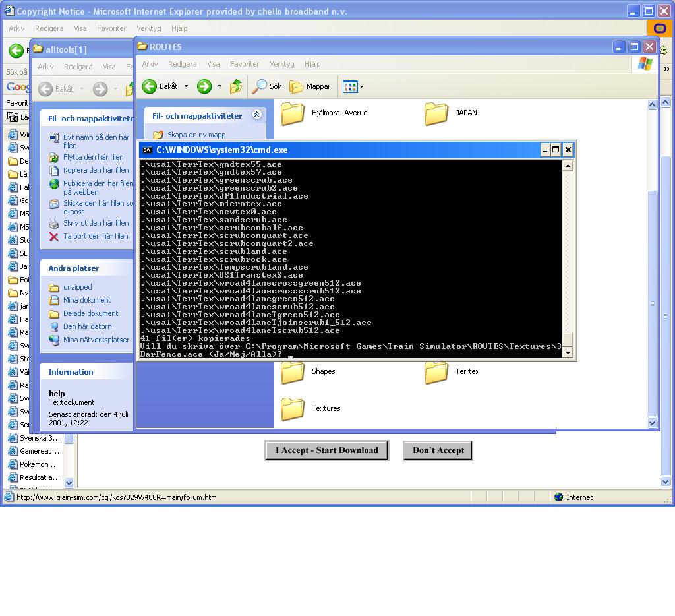This screenshot has height=616, width=675.
Task: Toggle the Mappar folders pane in ROUTES
Action: [x=310, y=86]
